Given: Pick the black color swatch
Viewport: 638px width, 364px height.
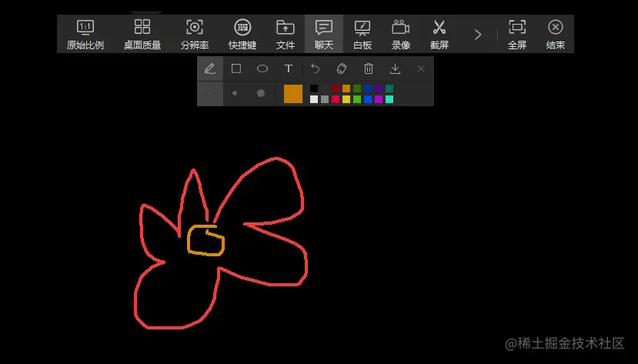Looking at the screenshot, I should (314, 88).
